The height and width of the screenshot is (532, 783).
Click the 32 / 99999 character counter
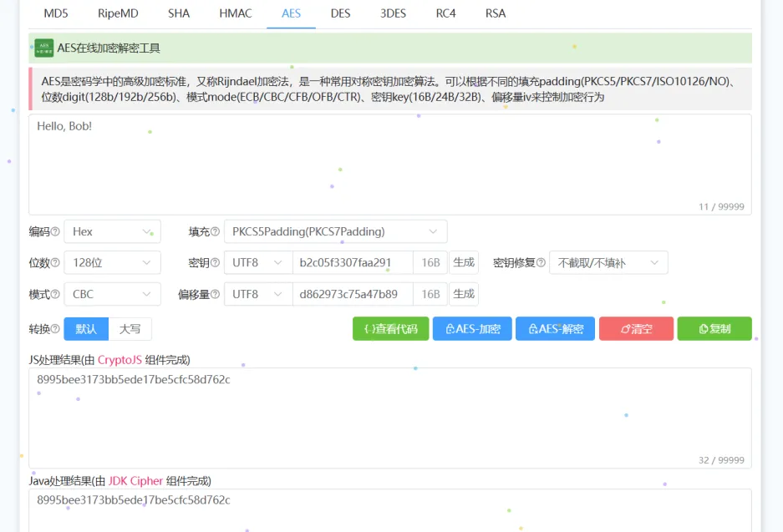(x=721, y=460)
